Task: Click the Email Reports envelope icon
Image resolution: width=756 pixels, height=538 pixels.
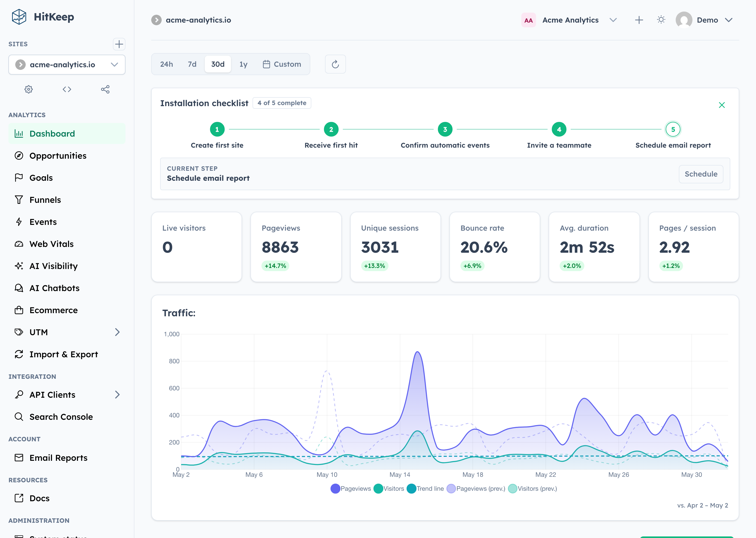Action: pos(19,458)
